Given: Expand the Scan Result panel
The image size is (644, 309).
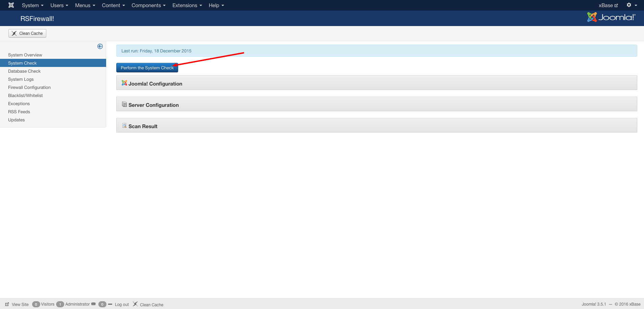Looking at the screenshot, I should (x=377, y=125).
